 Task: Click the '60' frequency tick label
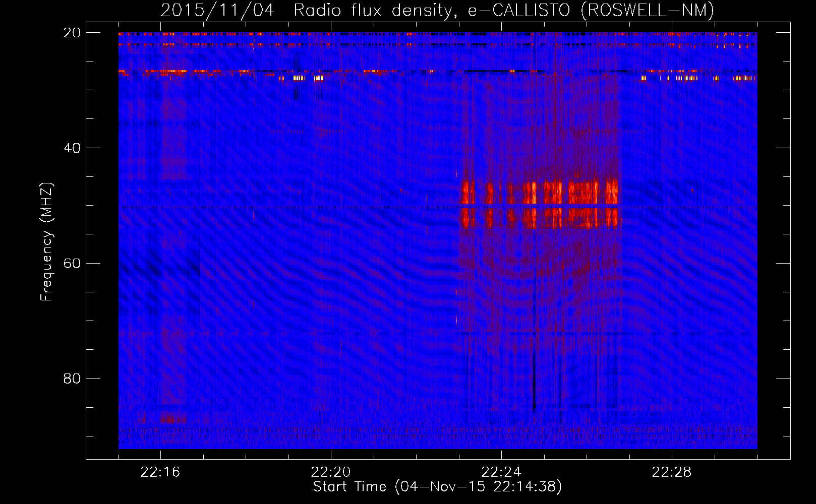pos(72,263)
